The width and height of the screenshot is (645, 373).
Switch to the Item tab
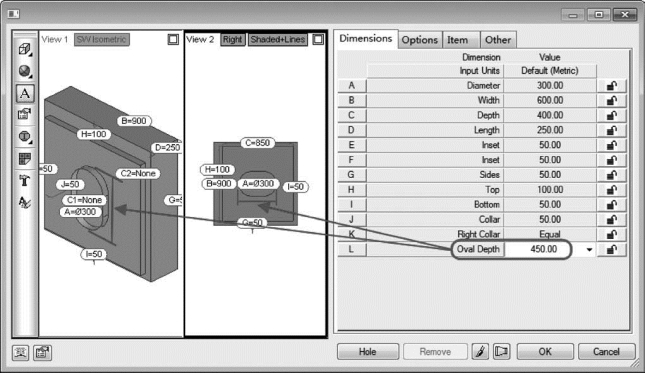point(457,40)
